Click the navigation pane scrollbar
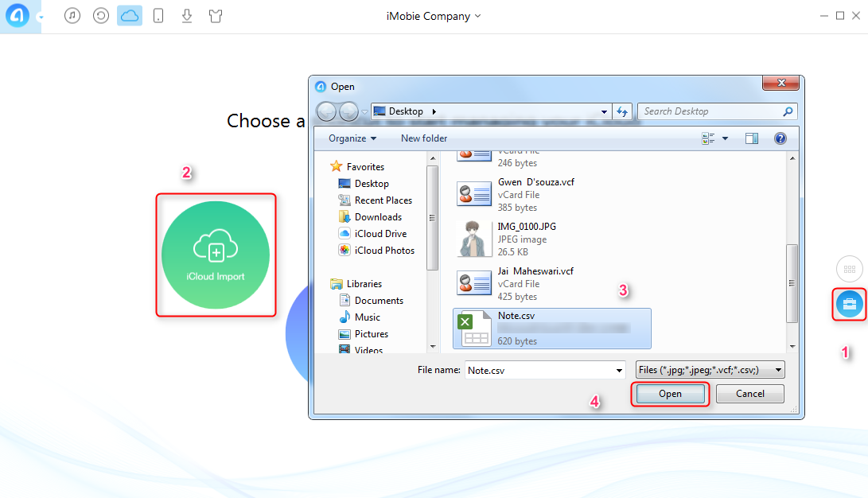The height and width of the screenshot is (498, 868). click(432, 217)
